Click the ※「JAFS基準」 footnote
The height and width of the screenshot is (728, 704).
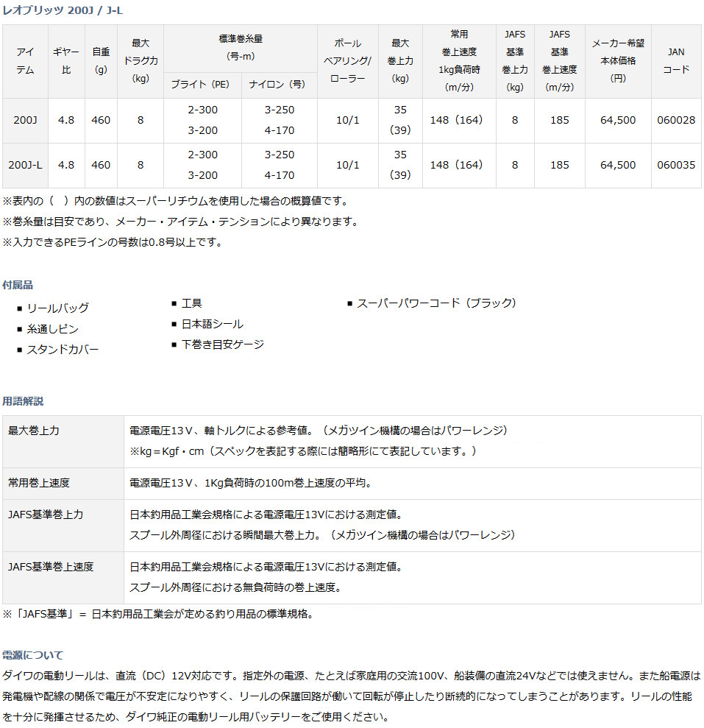(x=159, y=614)
